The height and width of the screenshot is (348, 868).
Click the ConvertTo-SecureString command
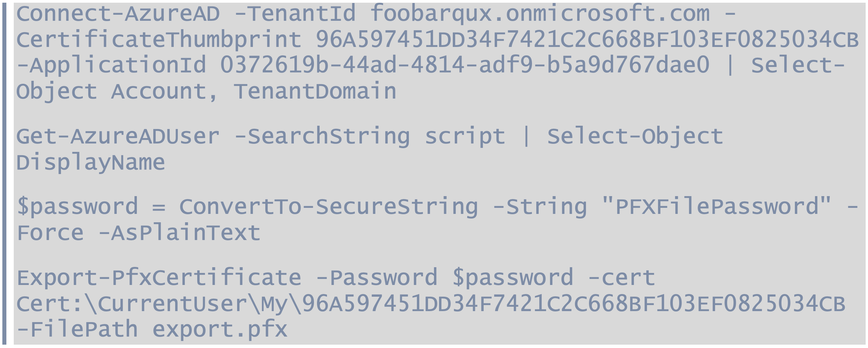tap(329, 207)
